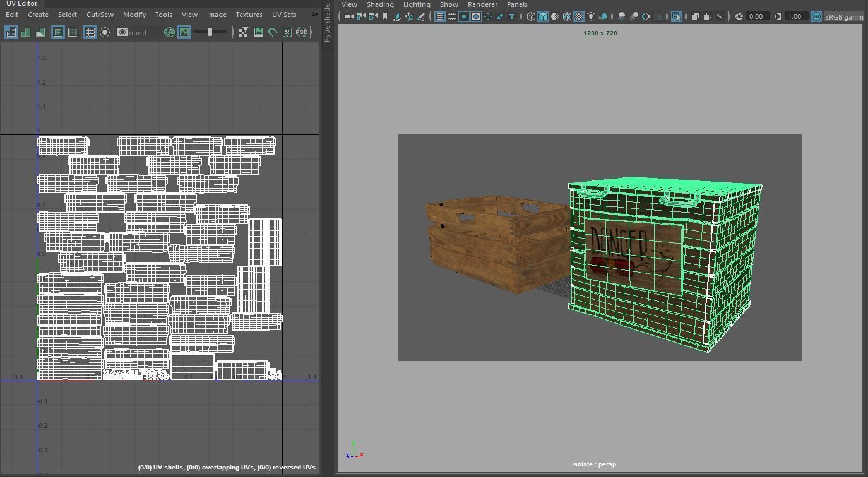The image size is (868, 477).
Task: Switch to smooth shade all icon
Action: [543, 16]
